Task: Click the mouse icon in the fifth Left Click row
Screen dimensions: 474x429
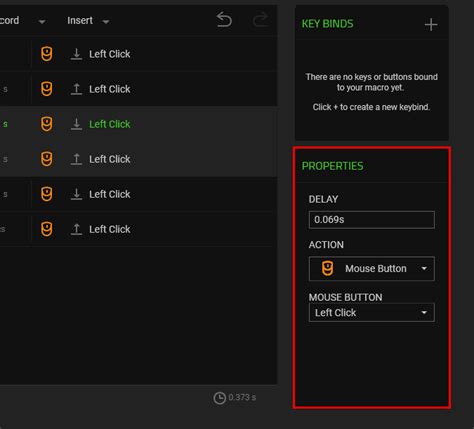Action: tap(47, 194)
